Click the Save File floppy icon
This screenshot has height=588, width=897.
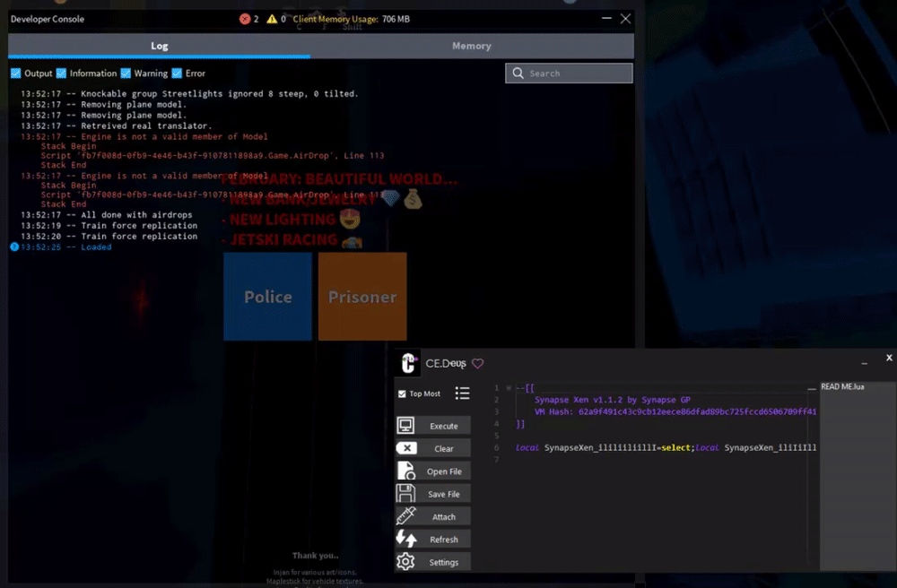click(405, 493)
